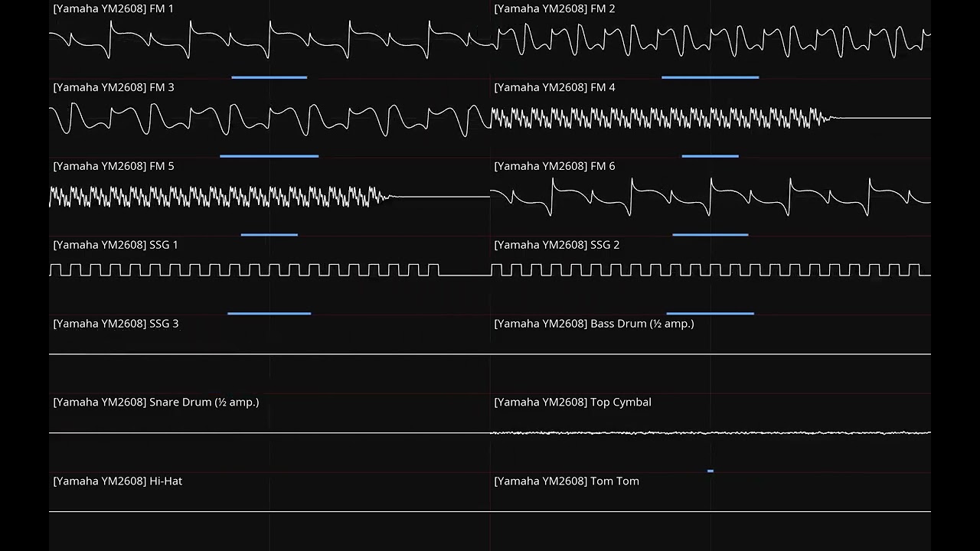
Task: Click the "Top Cymbal" channel label
Action: pyautogui.click(x=621, y=403)
